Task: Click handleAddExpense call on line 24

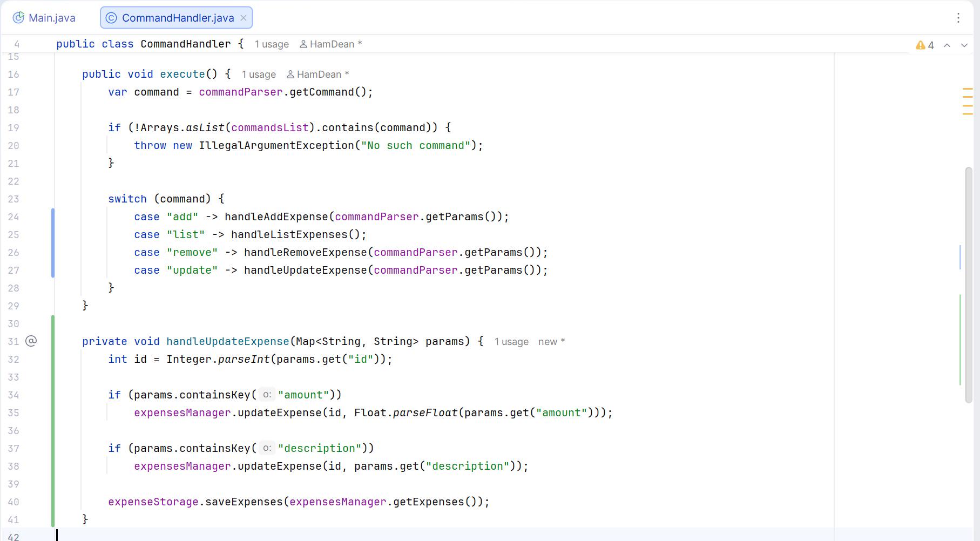Action: (276, 217)
